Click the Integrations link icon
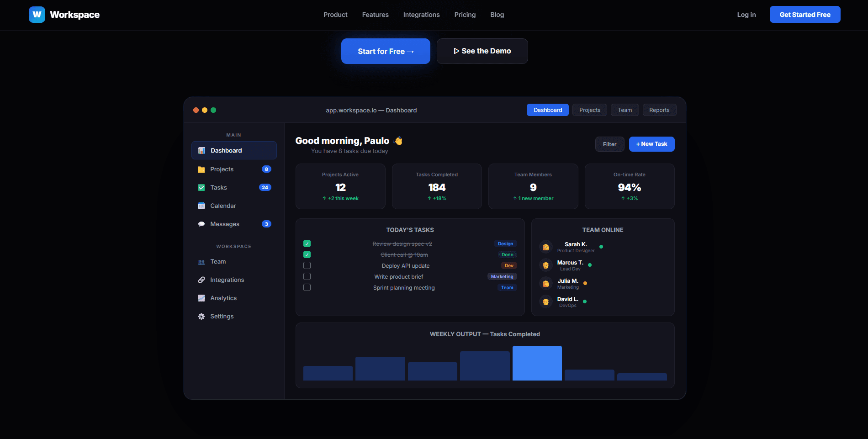This screenshot has width=868, height=439. 201,280
